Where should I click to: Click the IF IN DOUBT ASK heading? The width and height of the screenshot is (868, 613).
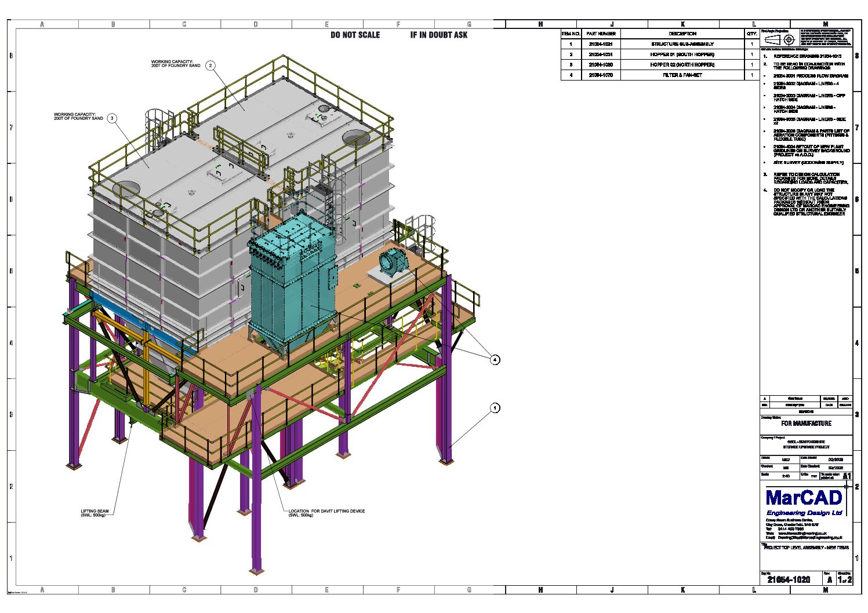click(438, 35)
